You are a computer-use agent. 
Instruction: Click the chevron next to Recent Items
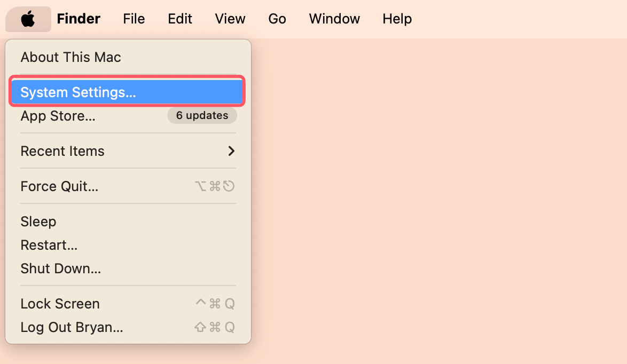pyautogui.click(x=231, y=151)
